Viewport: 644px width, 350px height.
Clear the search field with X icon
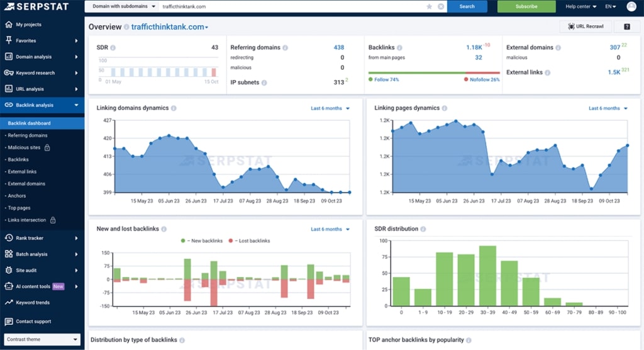pyautogui.click(x=441, y=6)
